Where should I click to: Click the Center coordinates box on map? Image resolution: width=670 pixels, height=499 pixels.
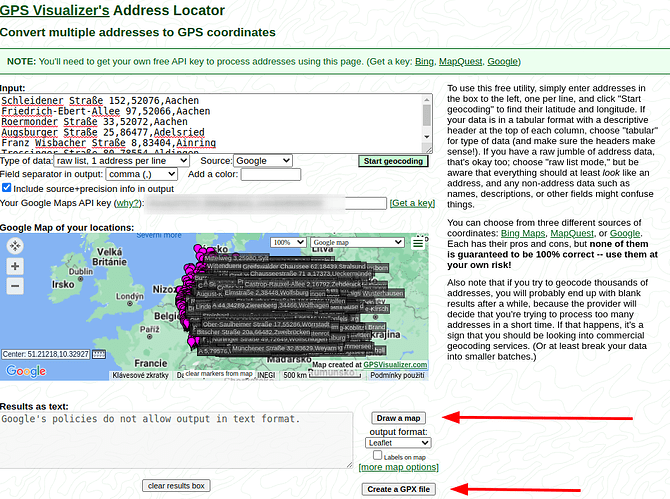(x=45, y=354)
